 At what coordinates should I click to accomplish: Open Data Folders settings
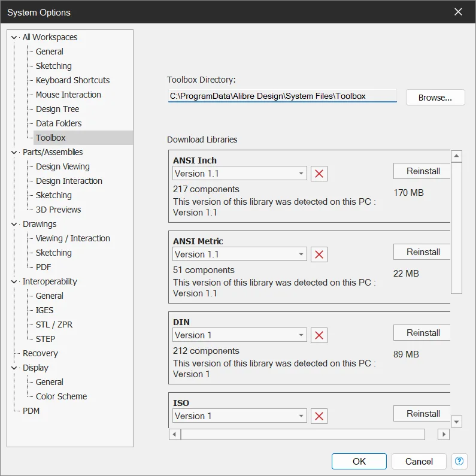coord(59,123)
